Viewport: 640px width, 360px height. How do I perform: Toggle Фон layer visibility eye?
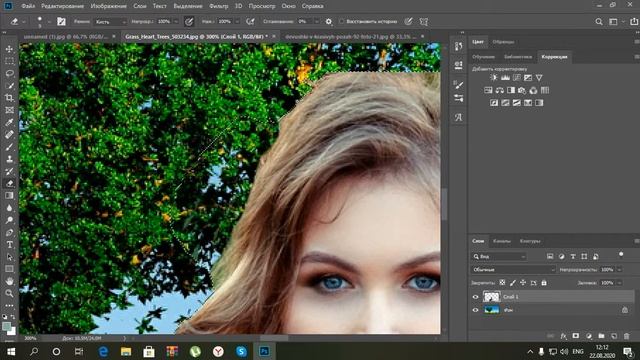(476, 310)
